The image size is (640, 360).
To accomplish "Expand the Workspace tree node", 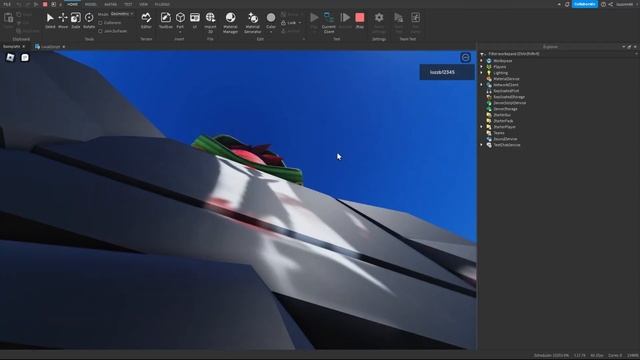I will [x=482, y=61].
